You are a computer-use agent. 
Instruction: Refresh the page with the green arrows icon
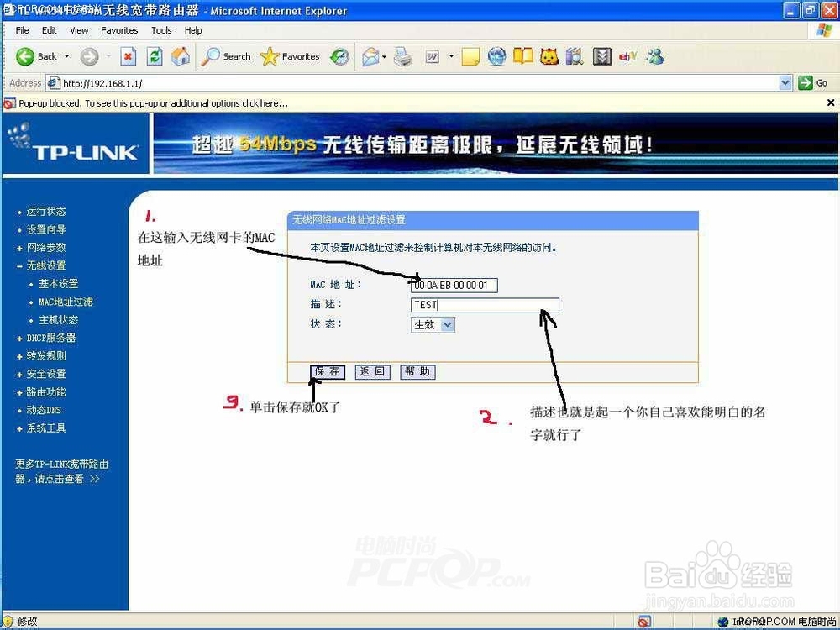pos(155,56)
